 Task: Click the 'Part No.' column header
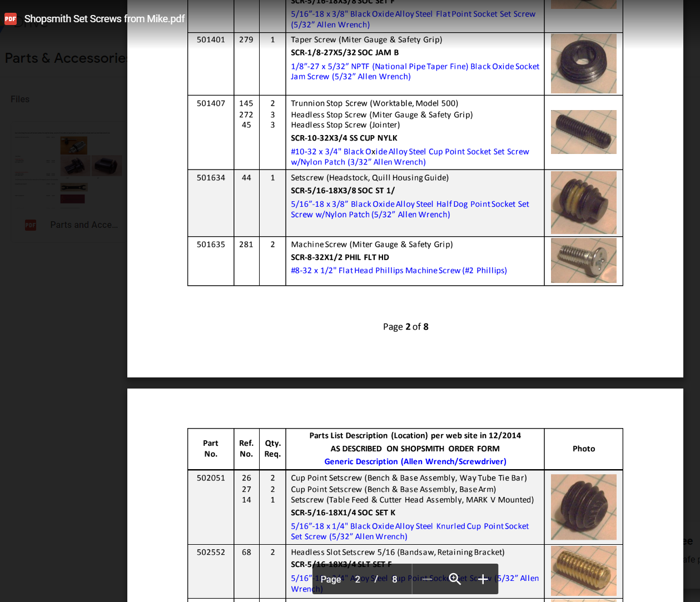coord(211,449)
